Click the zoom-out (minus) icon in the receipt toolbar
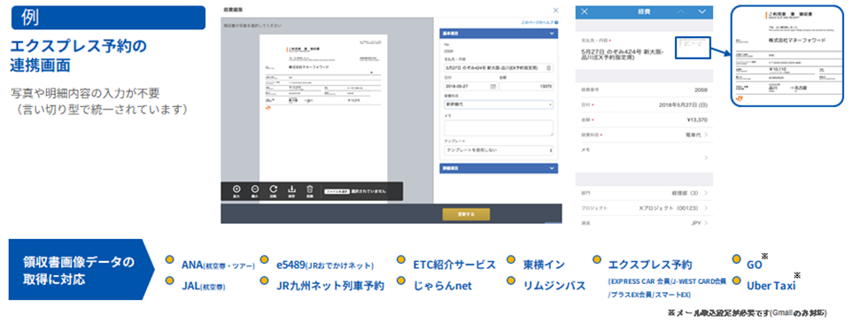Viewport: 868px width, 323px height. pos(255,189)
